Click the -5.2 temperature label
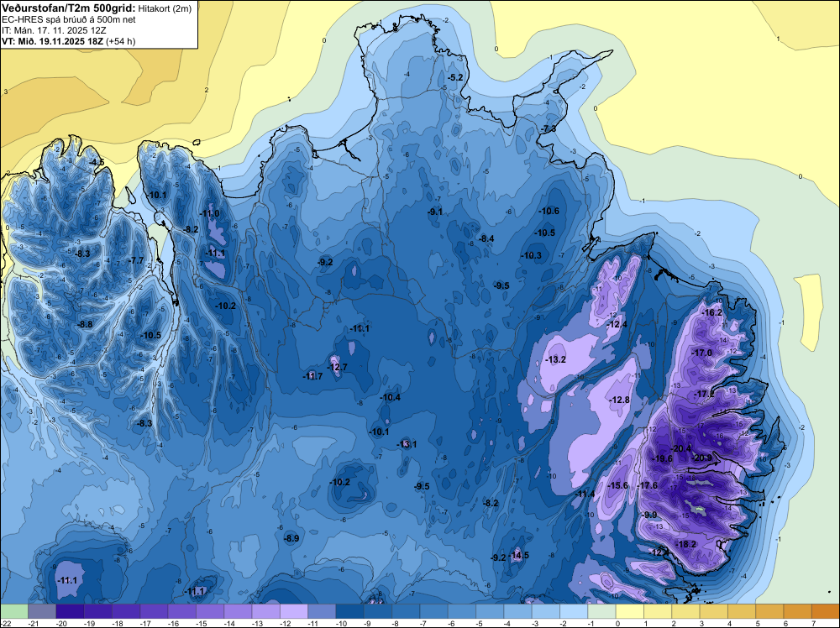The height and width of the screenshot is (628, 840). coord(455,77)
